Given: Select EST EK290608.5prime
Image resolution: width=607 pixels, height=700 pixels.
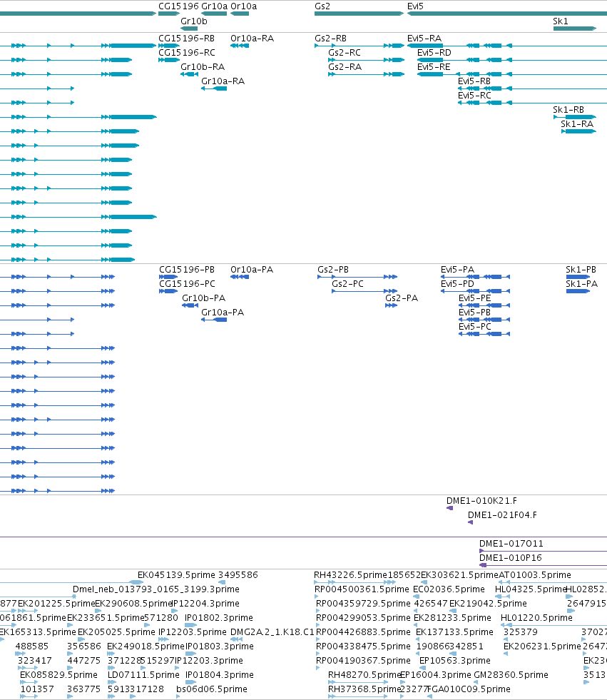Looking at the screenshot, I should (x=133, y=604).
